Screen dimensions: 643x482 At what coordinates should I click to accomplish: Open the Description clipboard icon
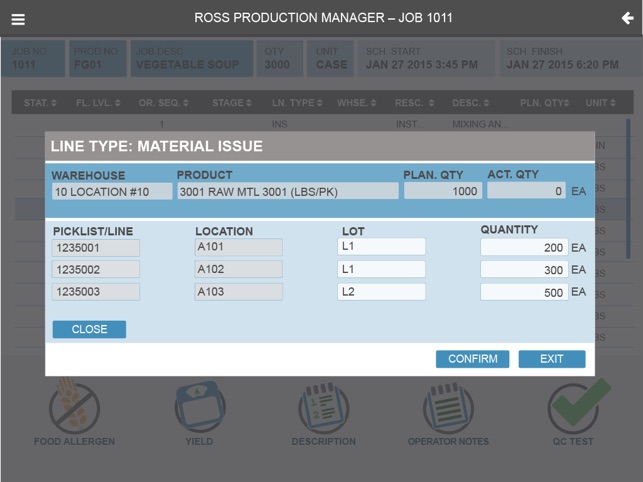pos(324,408)
